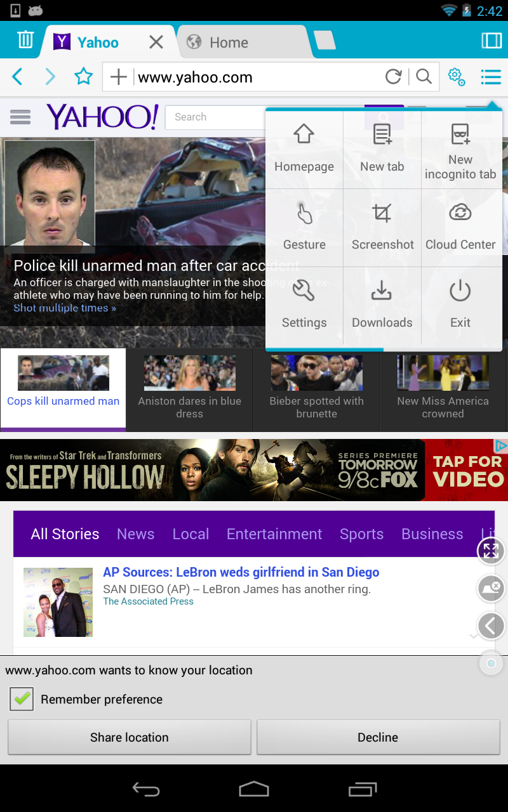Uncheck Remember preference checkbox
The image size is (508, 812).
pyautogui.click(x=22, y=699)
